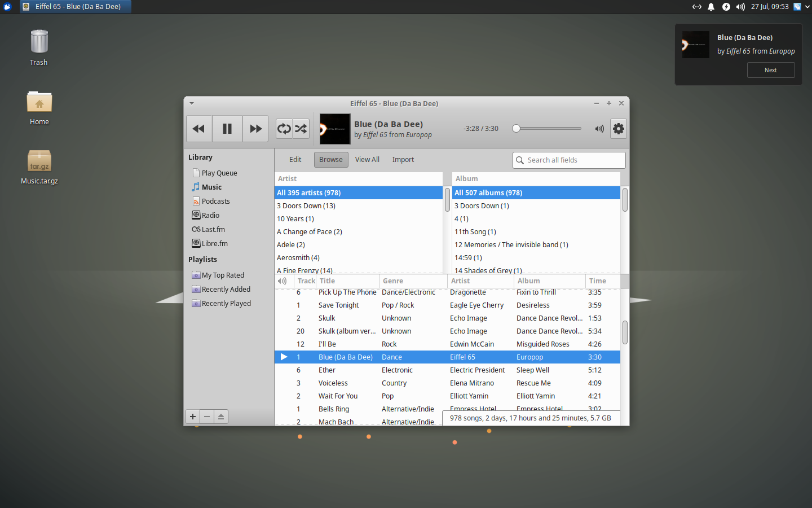Viewport: 812px width, 508px height.
Task: Skip to next track with fast-forward icon
Action: (255, 129)
